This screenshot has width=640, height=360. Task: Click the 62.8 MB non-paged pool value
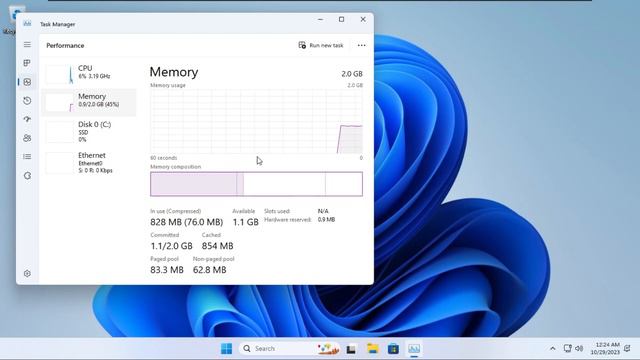pyautogui.click(x=210, y=270)
